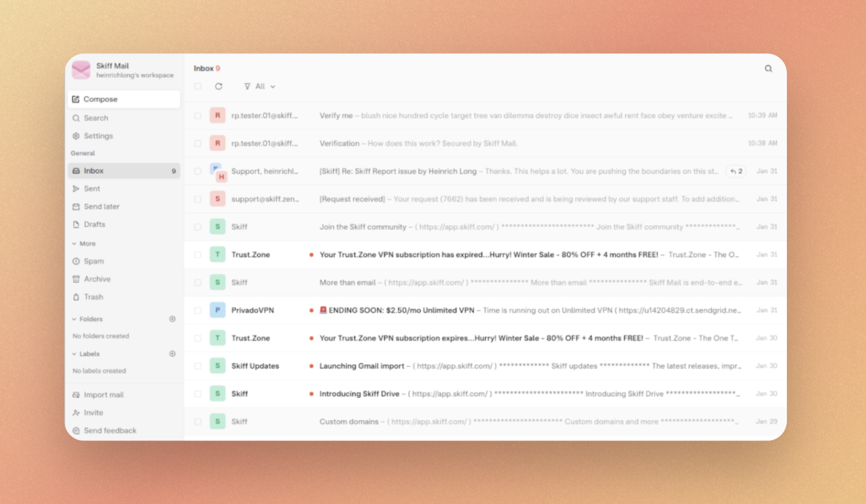Create a new label with the plus button
Screen dimensions: 866x504
tap(172, 353)
